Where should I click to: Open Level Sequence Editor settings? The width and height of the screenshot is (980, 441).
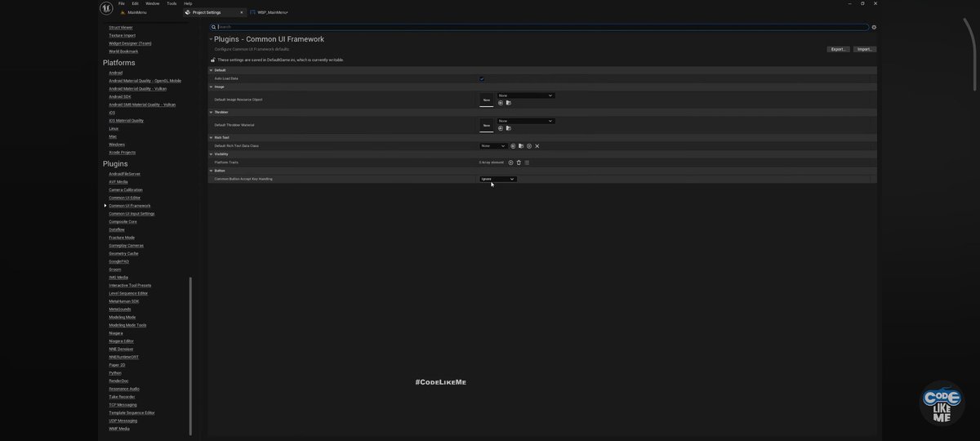(x=128, y=293)
